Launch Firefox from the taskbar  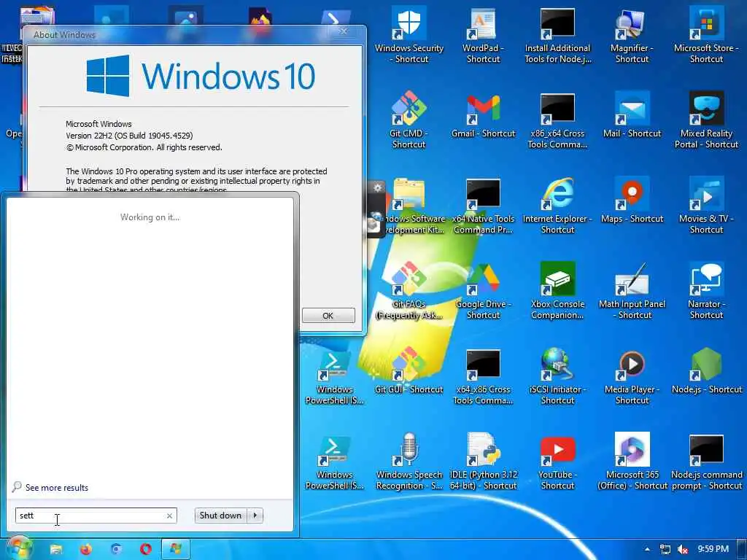pos(86,549)
